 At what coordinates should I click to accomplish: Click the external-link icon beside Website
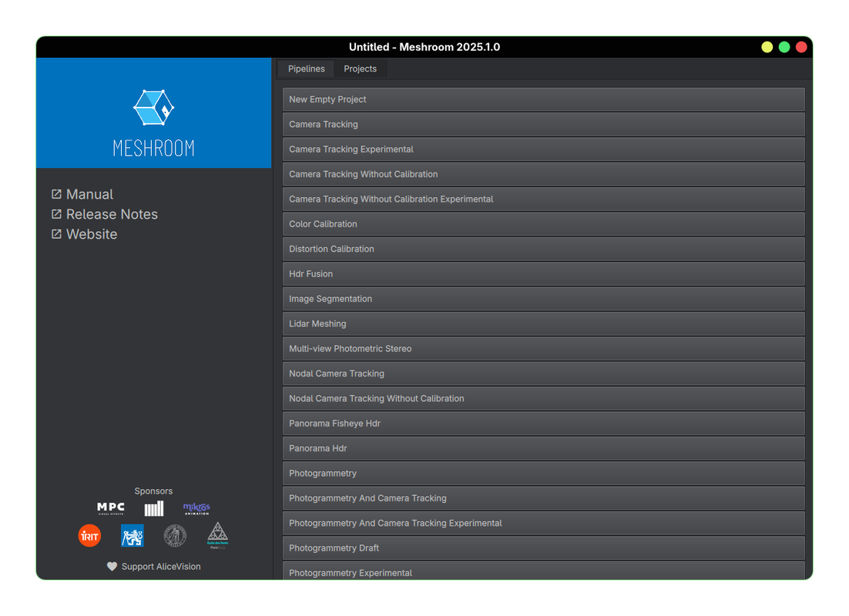pyautogui.click(x=56, y=234)
